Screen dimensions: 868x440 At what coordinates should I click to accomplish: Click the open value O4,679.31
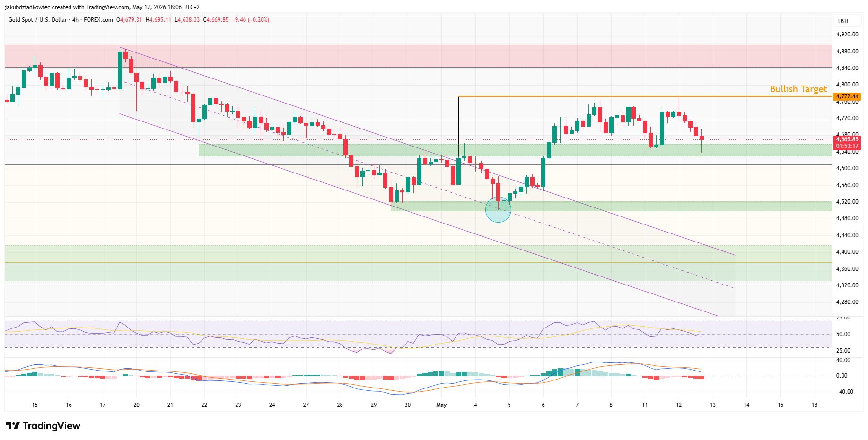pos(130,20)
